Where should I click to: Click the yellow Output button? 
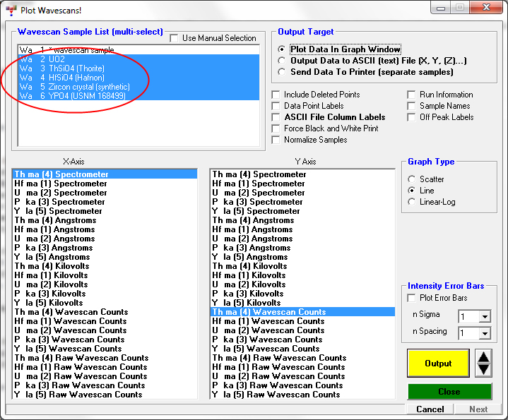[437, 364]
